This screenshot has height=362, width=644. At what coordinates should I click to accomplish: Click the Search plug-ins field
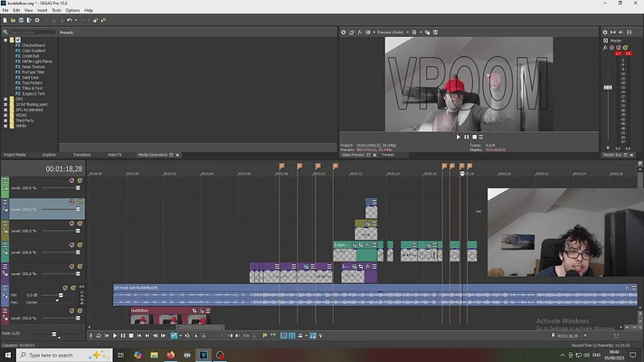(x=32, y=32)
